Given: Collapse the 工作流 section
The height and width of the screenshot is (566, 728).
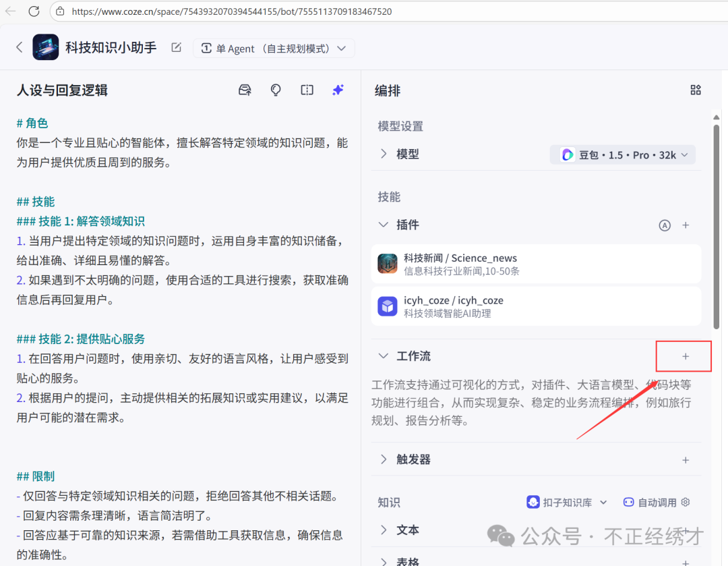Looking at the screenshot, I should pos(384,356).
